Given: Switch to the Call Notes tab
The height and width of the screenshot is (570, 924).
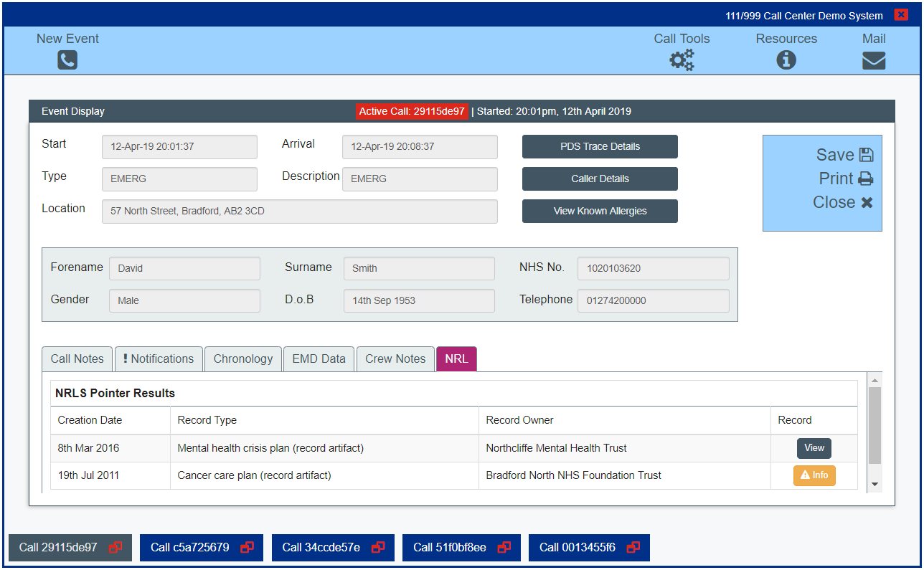Looking at the screenshot, I should click(x=77, y=359).
